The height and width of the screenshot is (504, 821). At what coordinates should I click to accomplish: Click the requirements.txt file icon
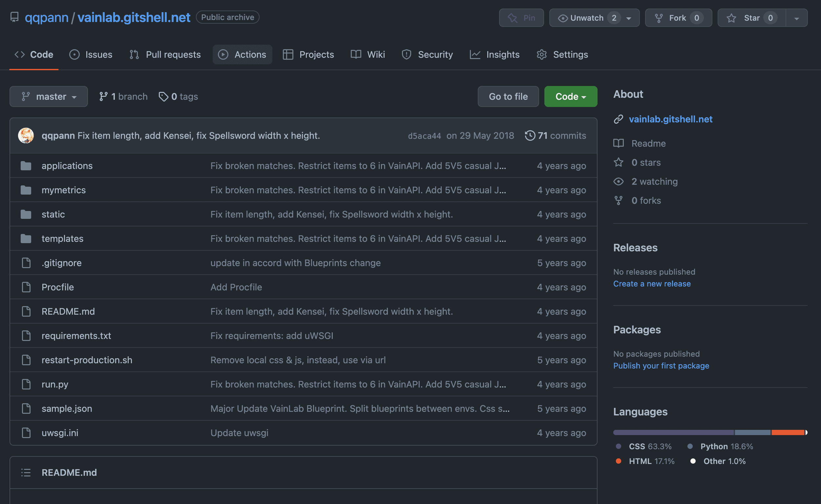point(26,336)
